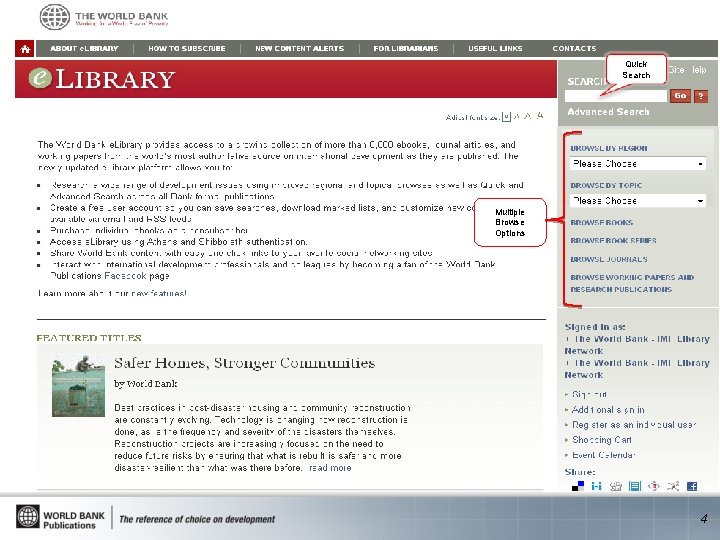Open Browse Book Series link
Image resolution: width=720 pixels, height=540 pixels.
(613, 241)
